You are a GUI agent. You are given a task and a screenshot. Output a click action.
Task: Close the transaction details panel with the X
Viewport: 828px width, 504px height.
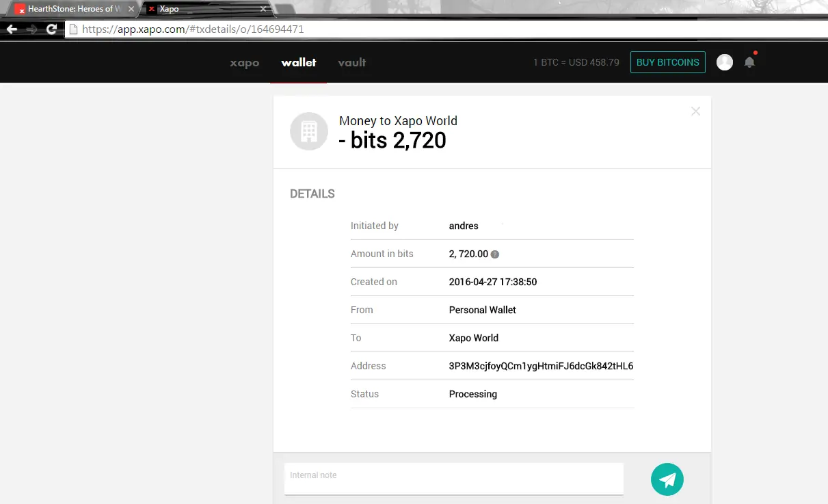(695, 111)
